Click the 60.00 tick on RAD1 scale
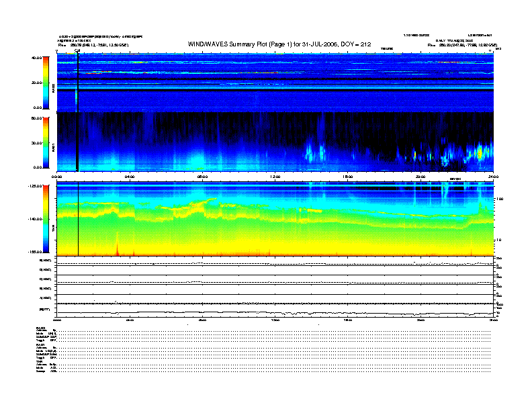 [36, 118]
